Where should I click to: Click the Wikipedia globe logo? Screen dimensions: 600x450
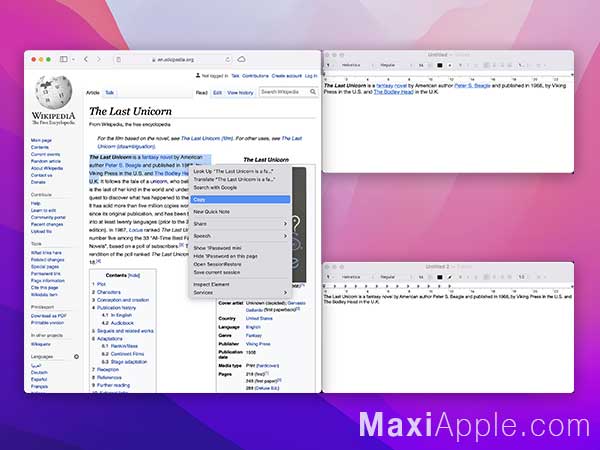(x=53, y=92)
